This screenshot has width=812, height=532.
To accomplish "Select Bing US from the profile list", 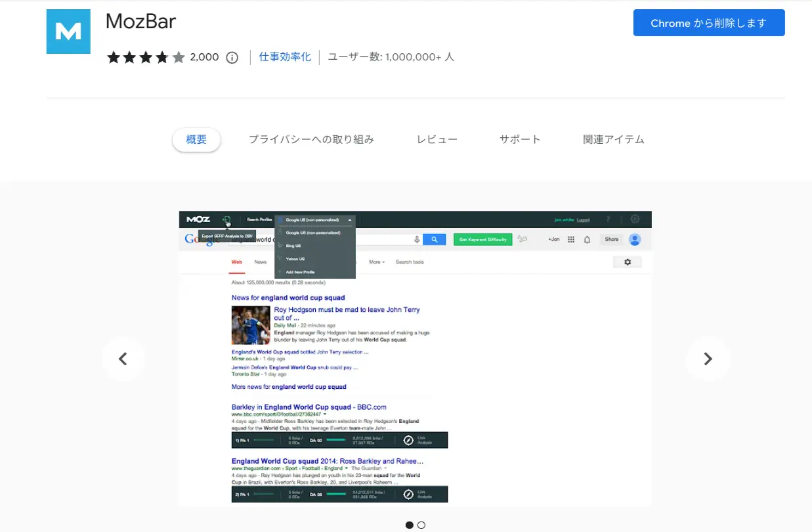I will pyautogui.click(x=293, y=246).
